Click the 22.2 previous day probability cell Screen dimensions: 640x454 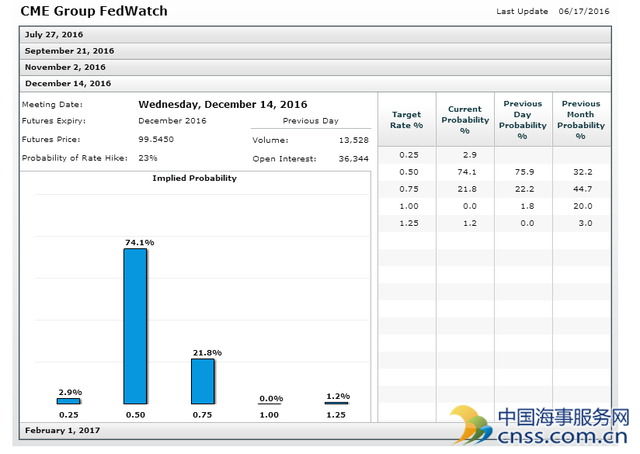[524, 189]
